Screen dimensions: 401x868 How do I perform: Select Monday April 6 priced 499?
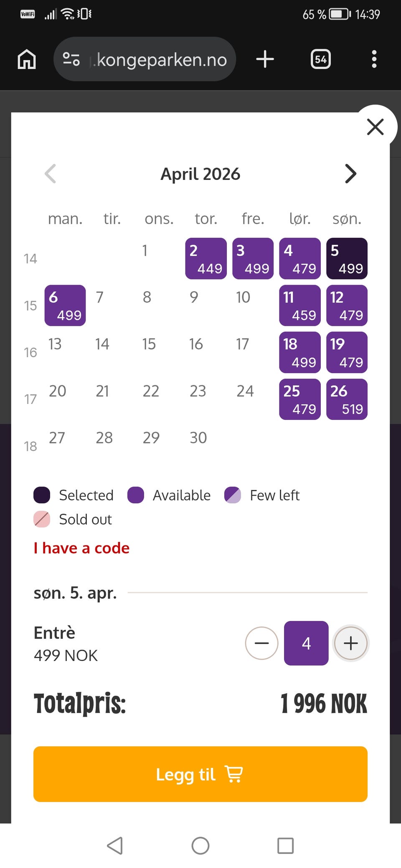[65, 305]
